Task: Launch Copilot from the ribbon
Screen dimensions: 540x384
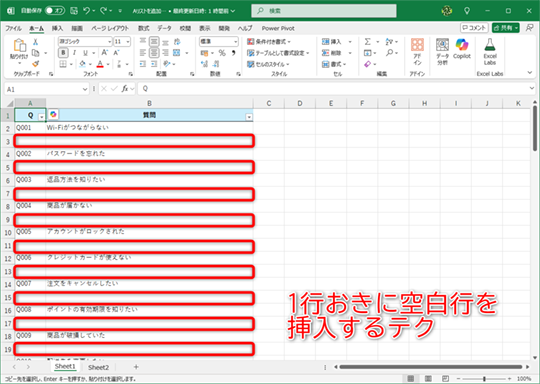Action: [461, 49]
